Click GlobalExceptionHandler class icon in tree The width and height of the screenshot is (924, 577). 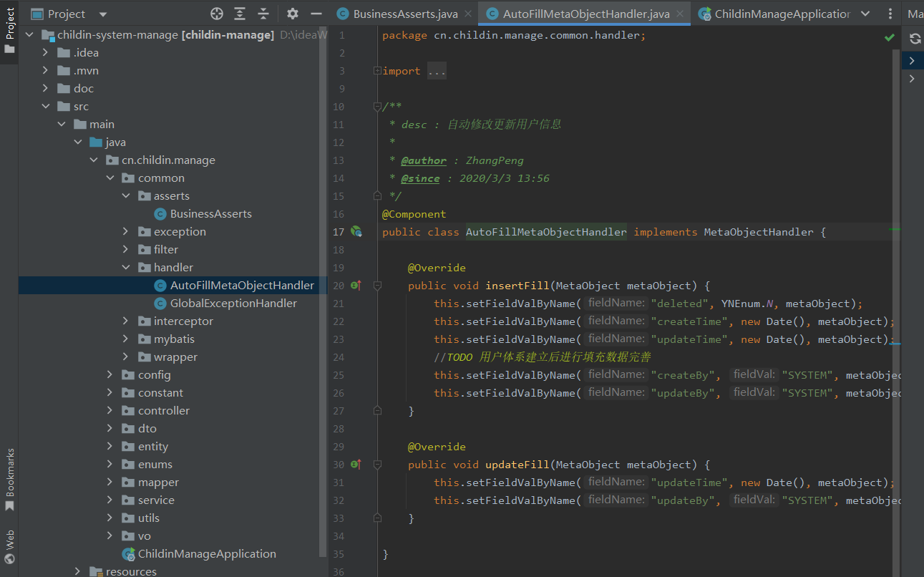(x=160, y=304)
